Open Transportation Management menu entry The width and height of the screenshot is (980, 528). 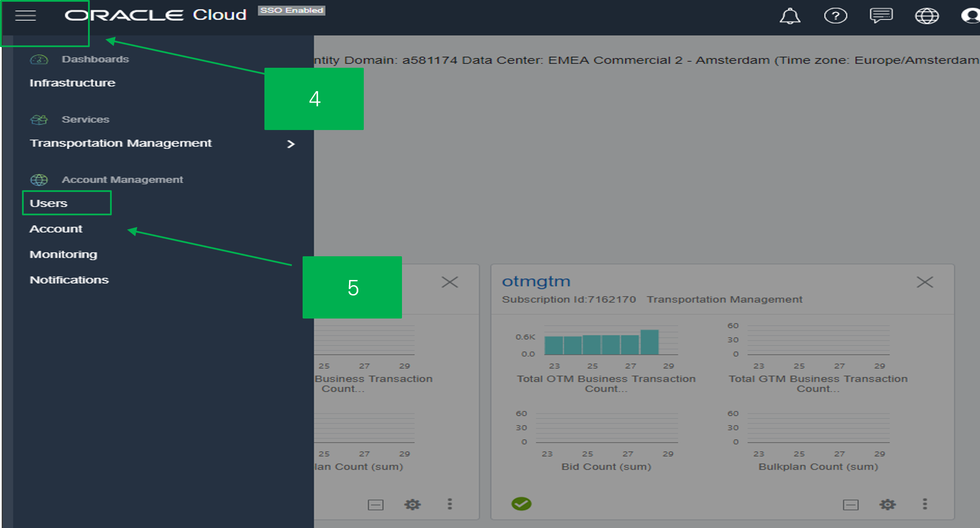pos(121,143)
